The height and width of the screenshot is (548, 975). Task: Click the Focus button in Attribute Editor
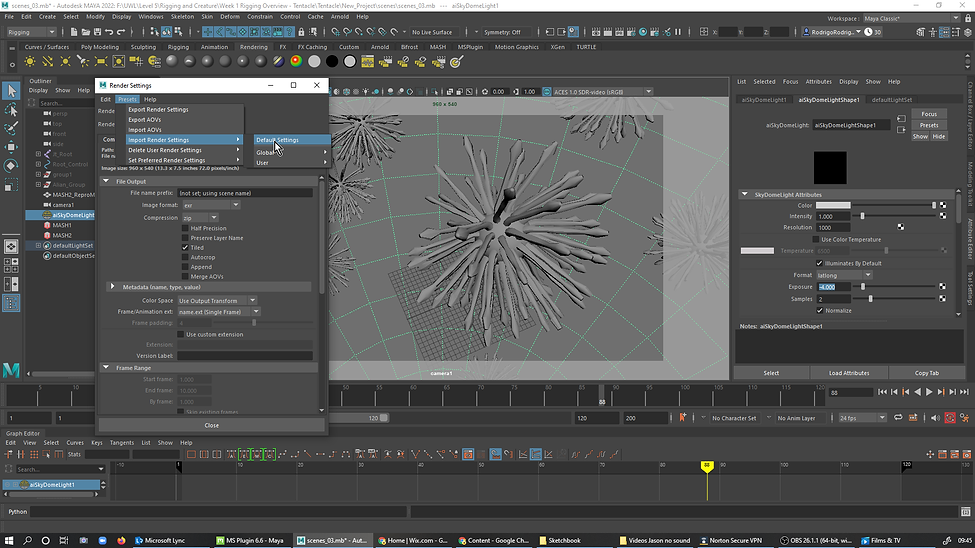tap(929, 114)
